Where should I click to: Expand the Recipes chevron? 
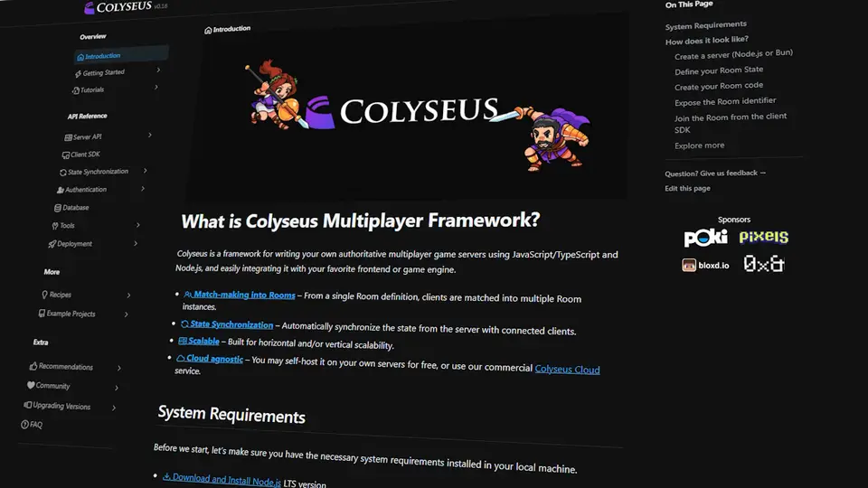pyautogui.click(x=128, y=296)
